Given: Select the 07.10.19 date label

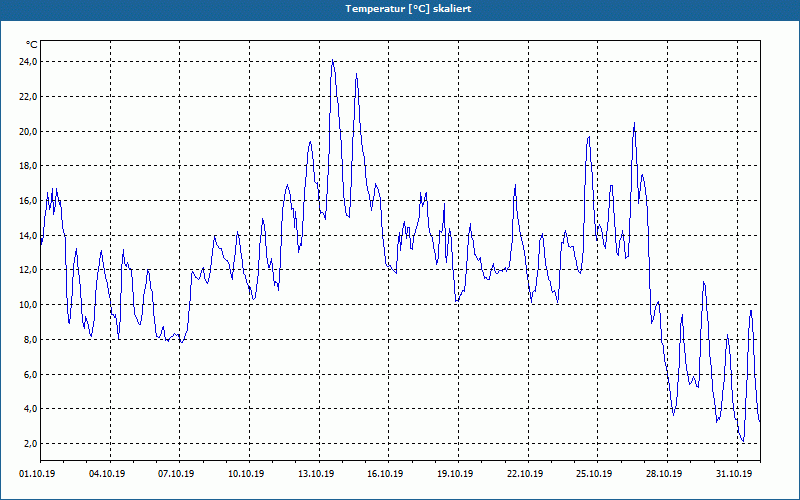Looking at the screenshot, I should tap(176, 474).
